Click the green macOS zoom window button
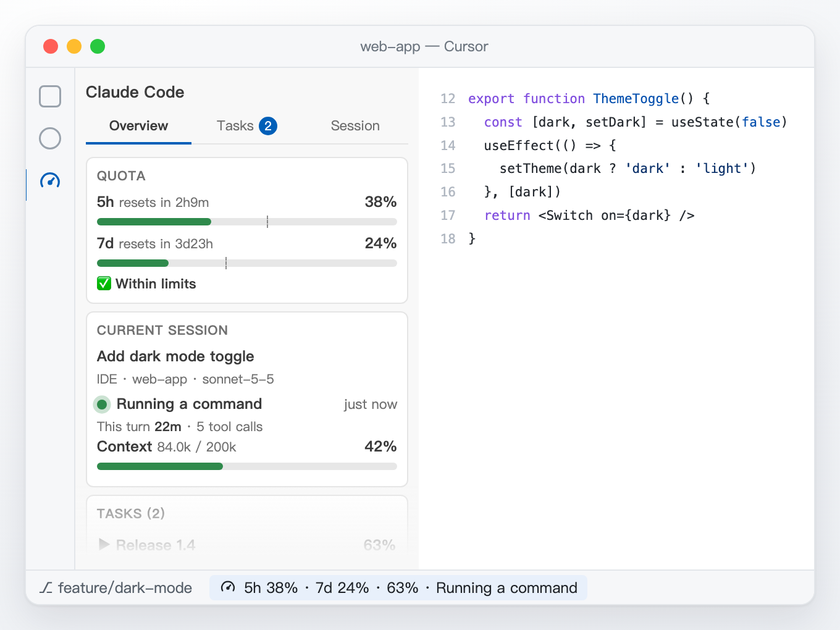Image resolution: width=840 pixels, height=630 pixels. [x=98, y=46]
